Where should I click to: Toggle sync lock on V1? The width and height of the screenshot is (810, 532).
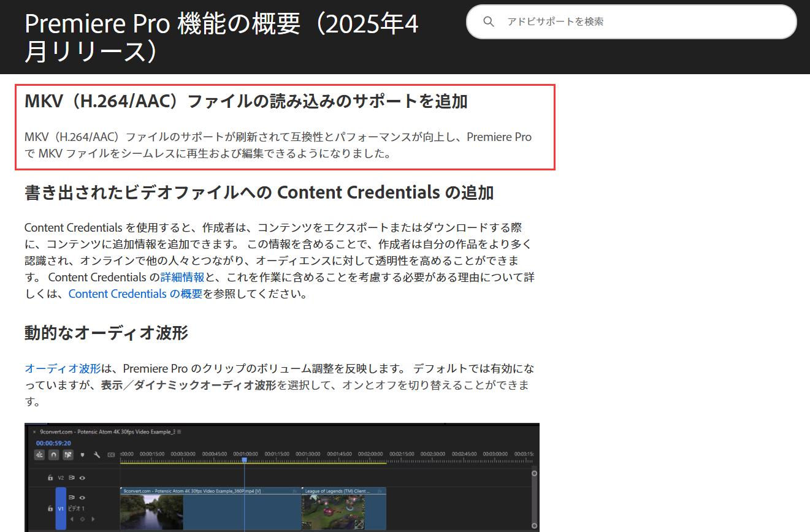pyautogui.click(x=72, y=497)
